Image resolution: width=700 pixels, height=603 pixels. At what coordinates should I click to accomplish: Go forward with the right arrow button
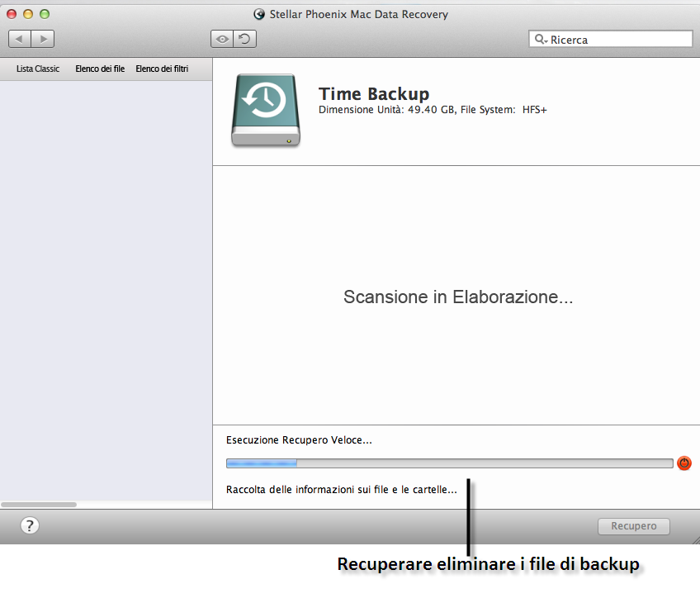coord(43,39)
